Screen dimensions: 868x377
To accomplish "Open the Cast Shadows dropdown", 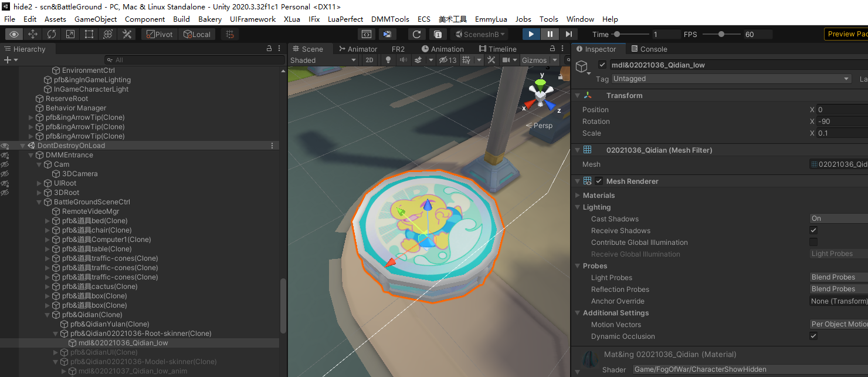I will pos(839,218).
